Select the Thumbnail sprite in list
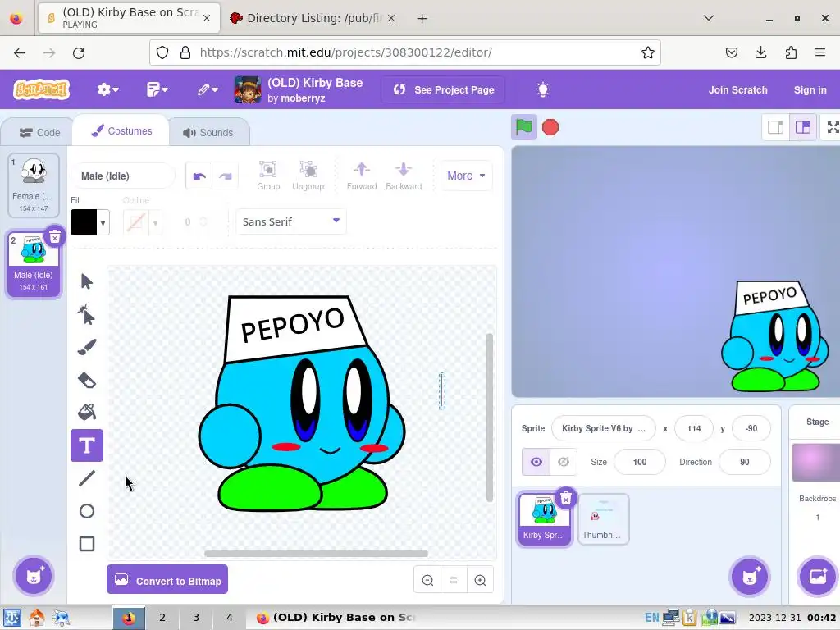840x630 pixels. [603, 519]
